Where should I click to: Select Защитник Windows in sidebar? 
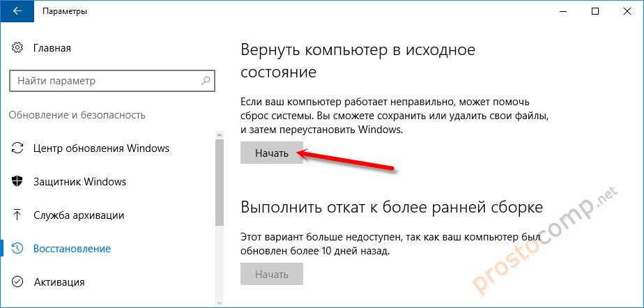pyautogui.click(x=79, y=182)
